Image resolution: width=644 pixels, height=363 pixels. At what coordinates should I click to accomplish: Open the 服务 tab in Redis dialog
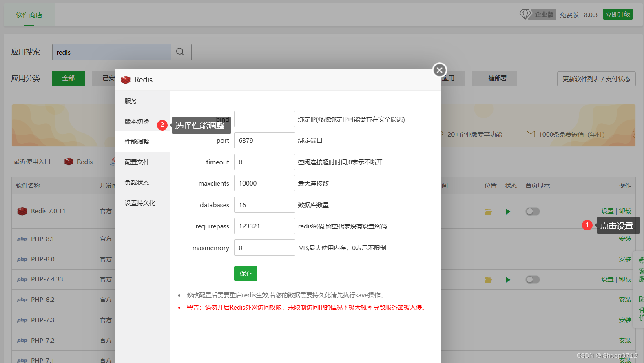click(x=142, y=101)
